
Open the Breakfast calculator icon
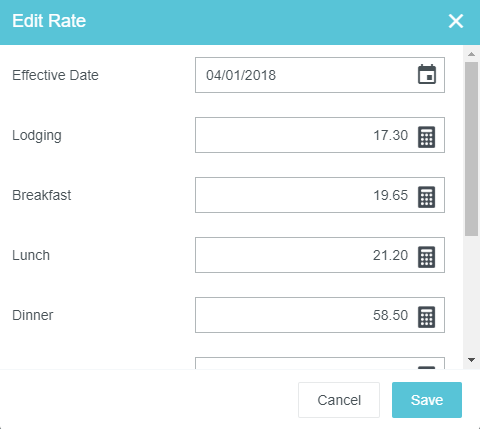click(427, 197)
